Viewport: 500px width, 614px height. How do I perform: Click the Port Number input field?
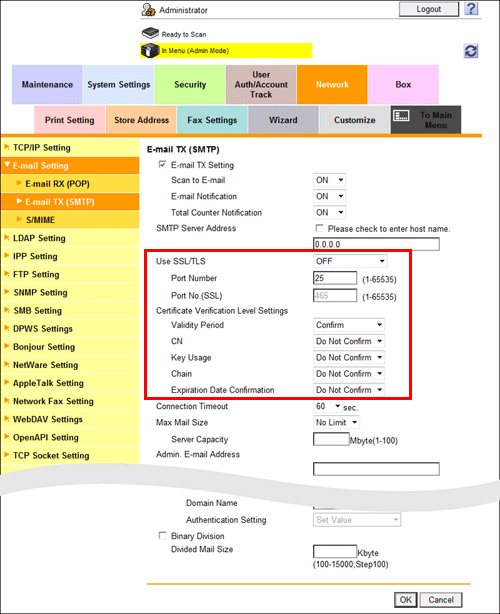(x=335, y=278)
